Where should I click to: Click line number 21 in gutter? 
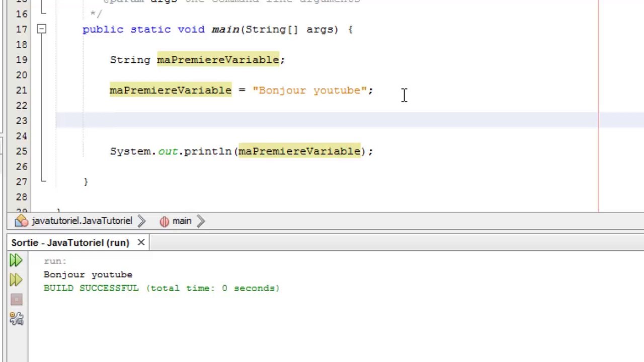coord(21,90)
